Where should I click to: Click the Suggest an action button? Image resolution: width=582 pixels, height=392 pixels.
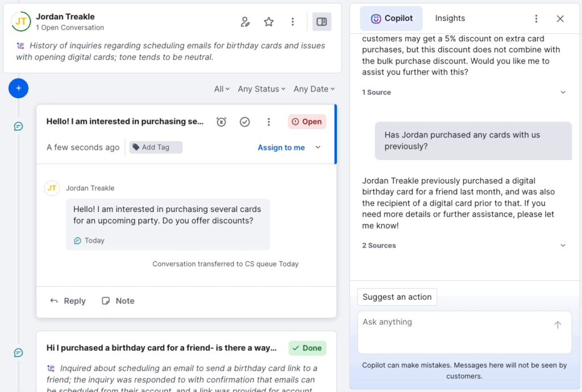click(x=397, y=297)
